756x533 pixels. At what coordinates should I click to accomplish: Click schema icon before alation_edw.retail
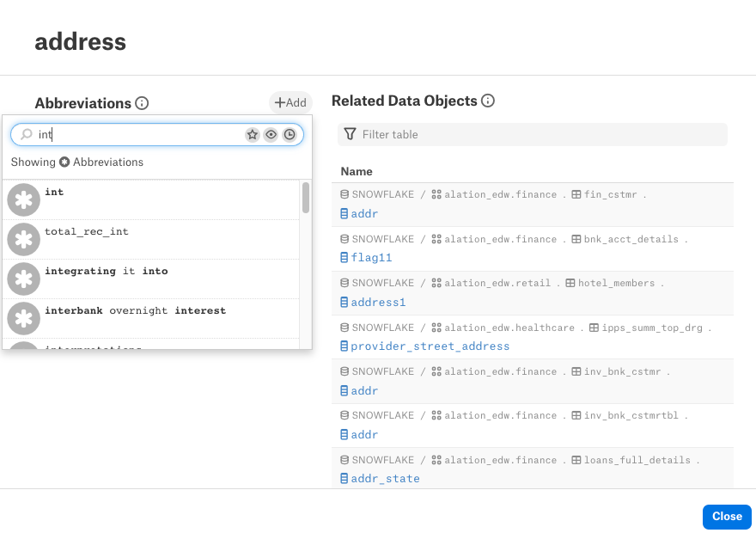point(436,283)
